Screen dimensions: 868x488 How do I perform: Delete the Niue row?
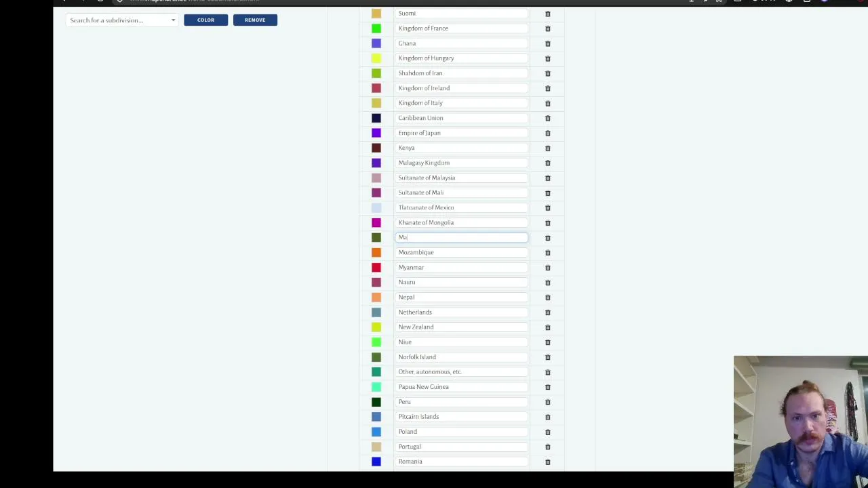click(x=548, y=342)
